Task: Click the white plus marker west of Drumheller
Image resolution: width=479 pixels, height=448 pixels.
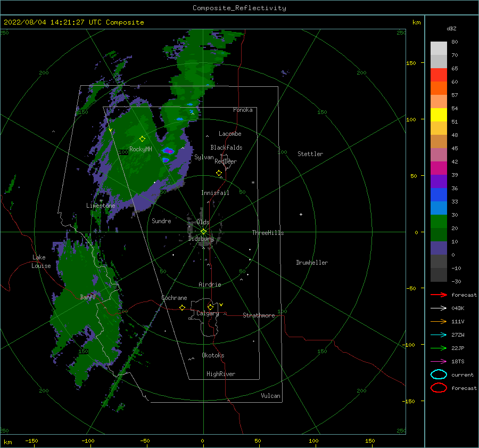Action: tap(301, 214)
